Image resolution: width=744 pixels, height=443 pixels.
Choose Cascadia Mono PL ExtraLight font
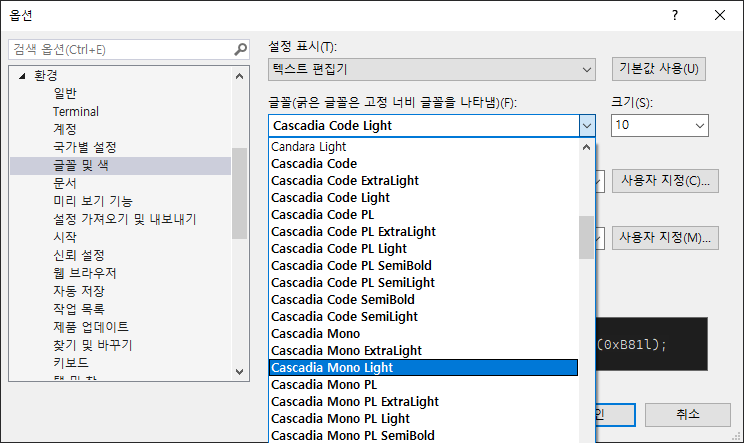(x=423, y=402)
